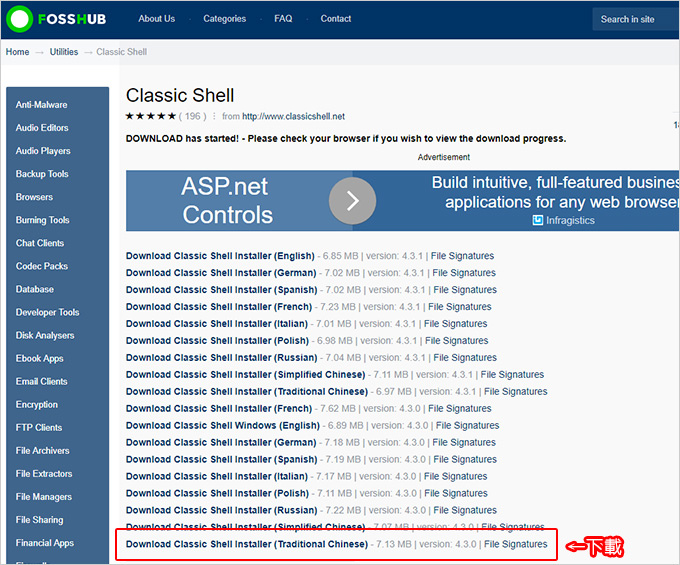Open File Archivers category

42,451
